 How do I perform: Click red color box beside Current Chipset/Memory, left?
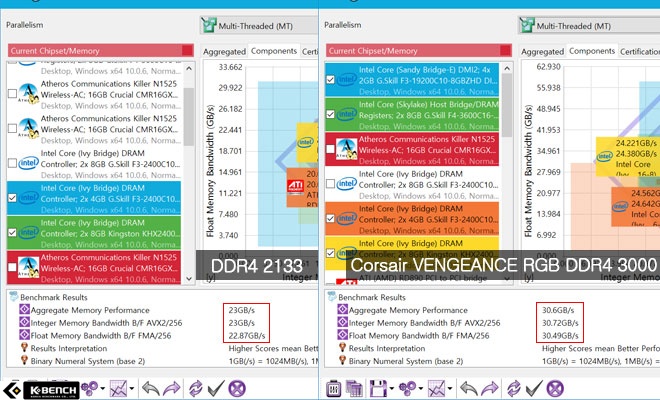(x=187, y=51)
